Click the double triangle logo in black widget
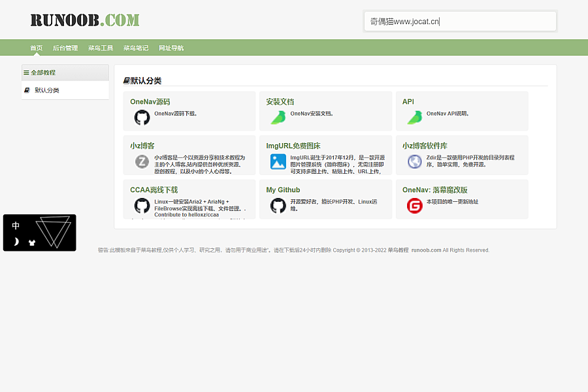 pos(54,231)
